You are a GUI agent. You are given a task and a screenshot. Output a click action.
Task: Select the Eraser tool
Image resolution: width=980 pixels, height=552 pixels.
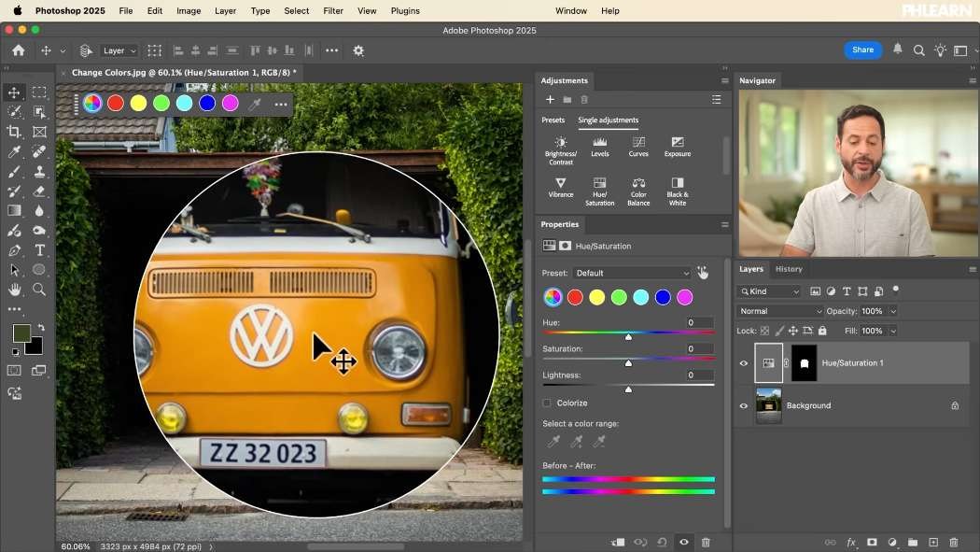pos(39,191)
